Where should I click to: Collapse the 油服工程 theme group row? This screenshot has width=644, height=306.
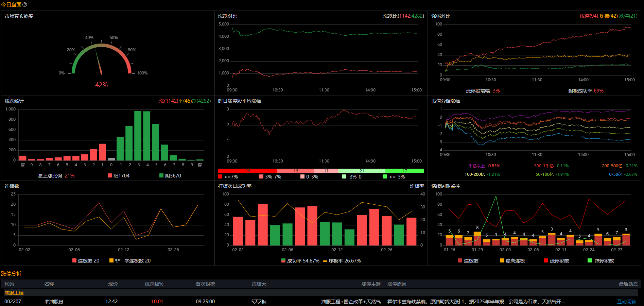(14, 293)
